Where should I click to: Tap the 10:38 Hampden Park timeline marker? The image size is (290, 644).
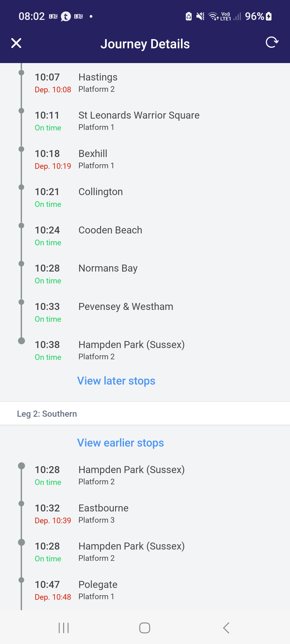(x=21, y=341)
